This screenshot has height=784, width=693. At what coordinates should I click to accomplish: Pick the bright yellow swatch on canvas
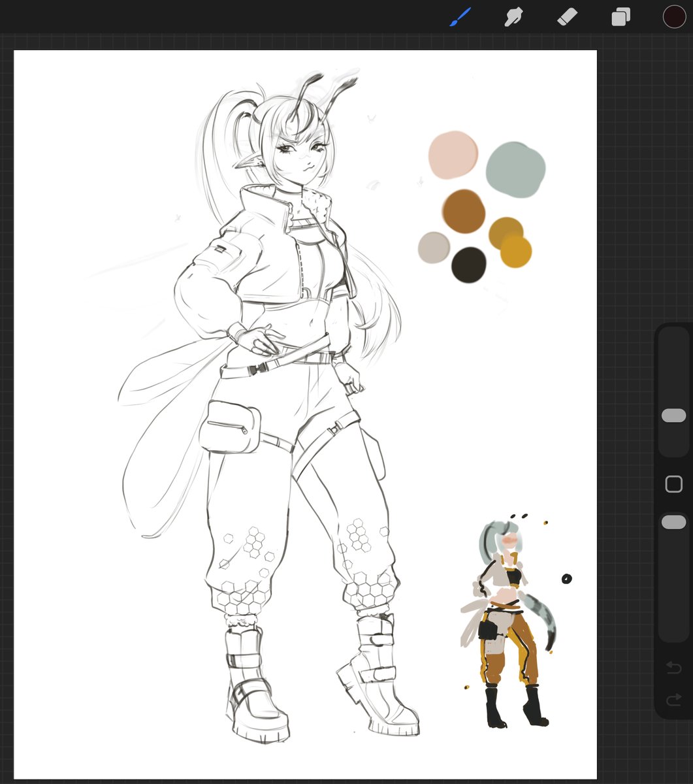click(x=517, y=252)
